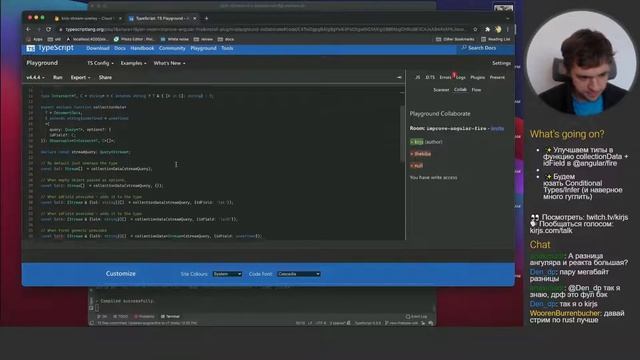Switch to the .D.TS sidebar tab
This screenshot has height=360, width=640.
430,77
